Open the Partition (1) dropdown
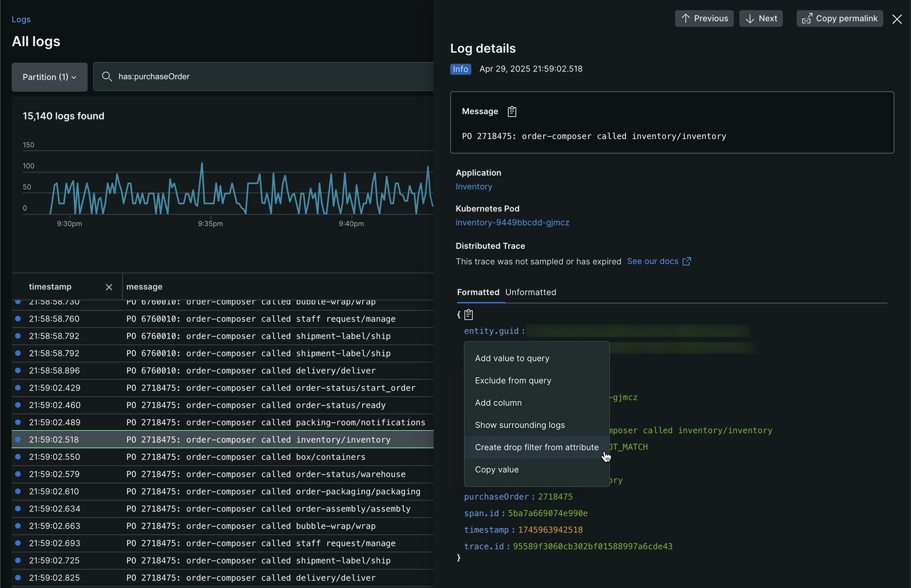Viewport: 911px width, 588px height. [49, 77]
